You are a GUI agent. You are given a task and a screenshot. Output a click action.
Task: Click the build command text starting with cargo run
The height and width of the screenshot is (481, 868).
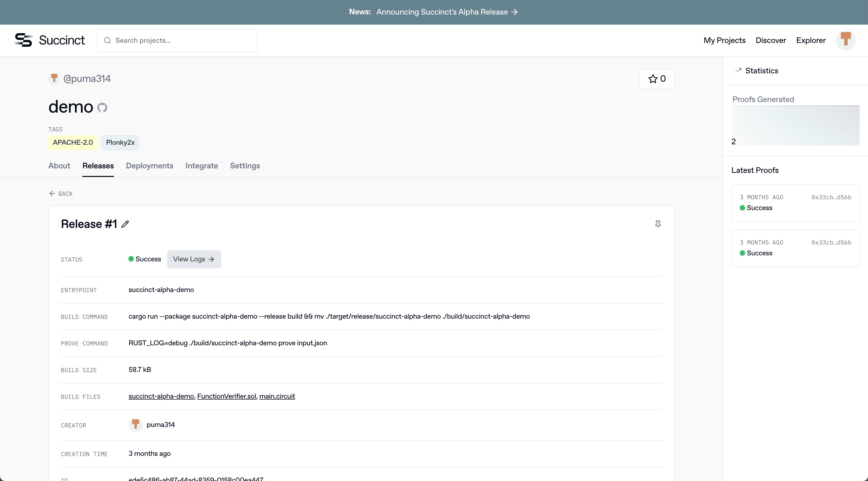click(x=329, y=316)
